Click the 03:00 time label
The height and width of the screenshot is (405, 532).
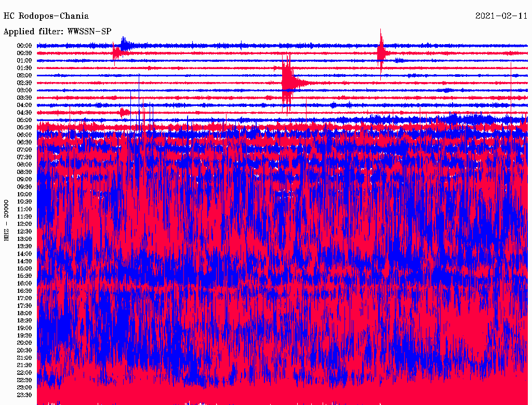pos(24,90)
